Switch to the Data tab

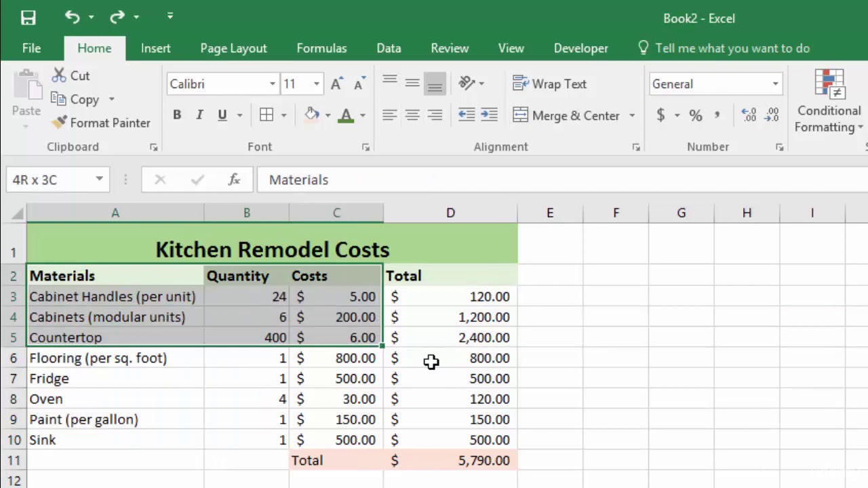tap(389, 48)
